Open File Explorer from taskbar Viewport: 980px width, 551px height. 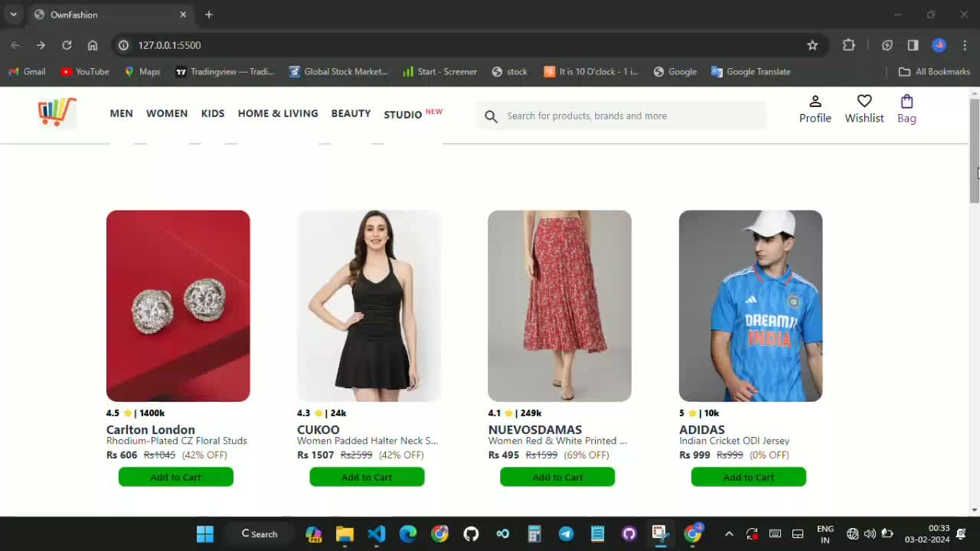point(345,534)
